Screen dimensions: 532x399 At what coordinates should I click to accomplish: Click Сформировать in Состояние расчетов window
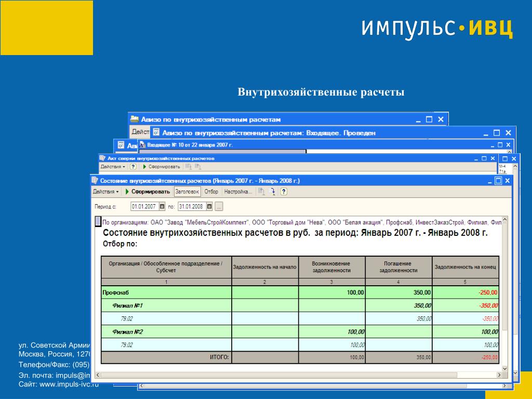click(x=147, y=192)
